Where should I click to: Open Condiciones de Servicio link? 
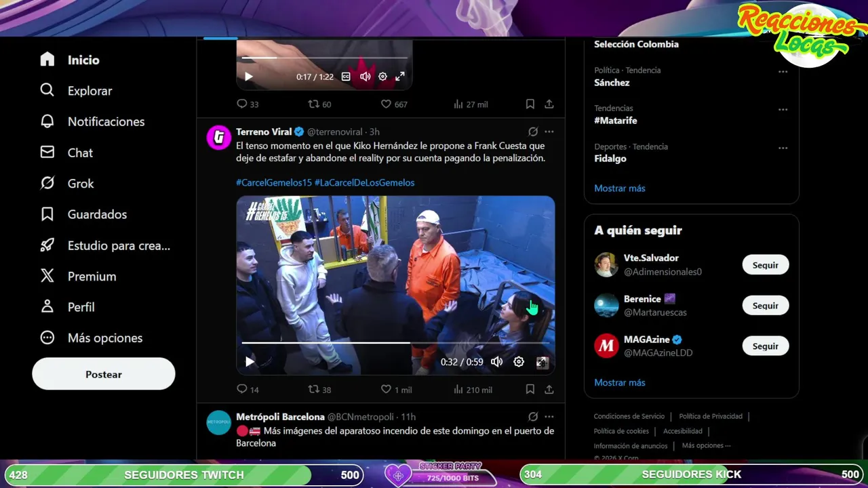(629, 416)
